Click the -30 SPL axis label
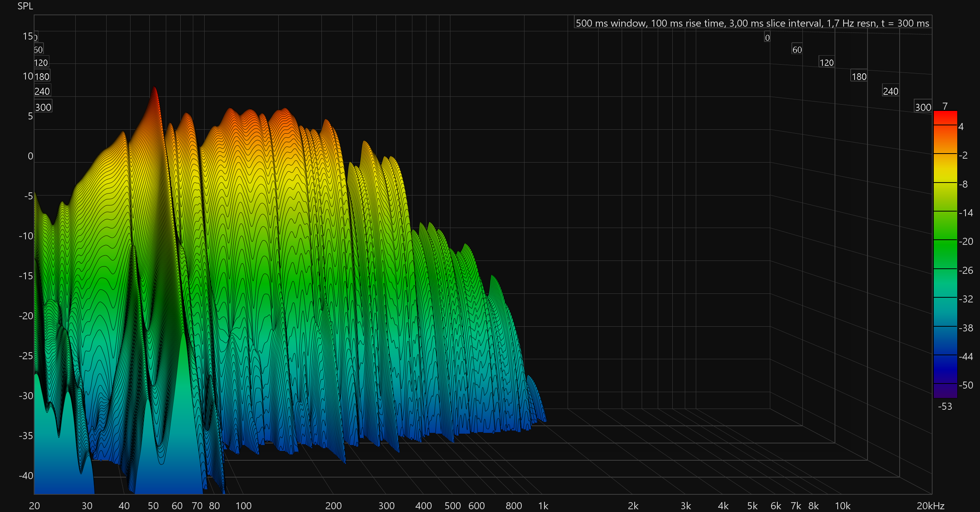Image resolution: width=980 pixels, height=512 pixels. (x=26, y=396)
